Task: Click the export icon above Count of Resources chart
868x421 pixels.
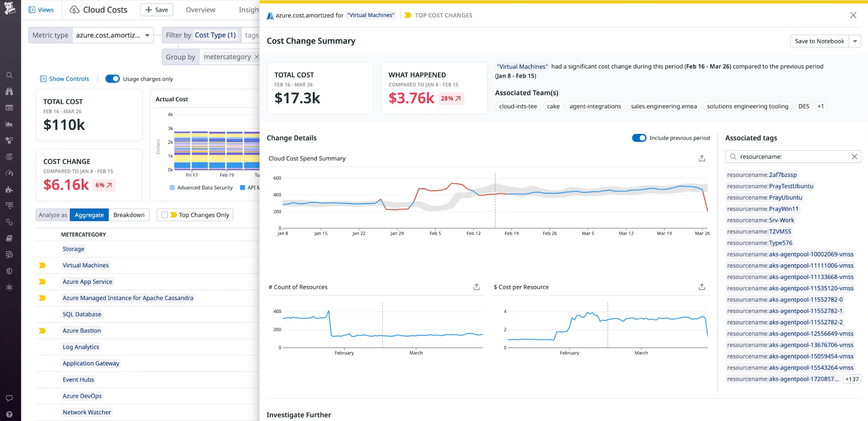Action: (476, 286)
